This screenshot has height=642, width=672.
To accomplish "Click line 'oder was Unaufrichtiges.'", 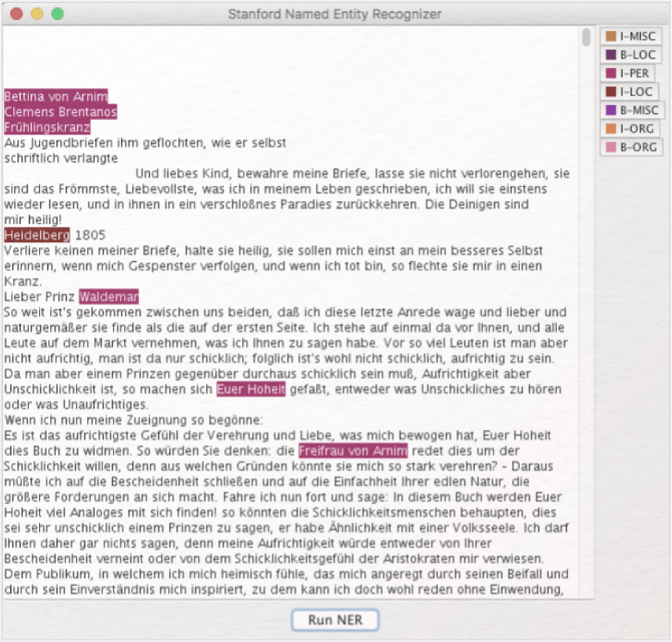I will coord(76,404).
